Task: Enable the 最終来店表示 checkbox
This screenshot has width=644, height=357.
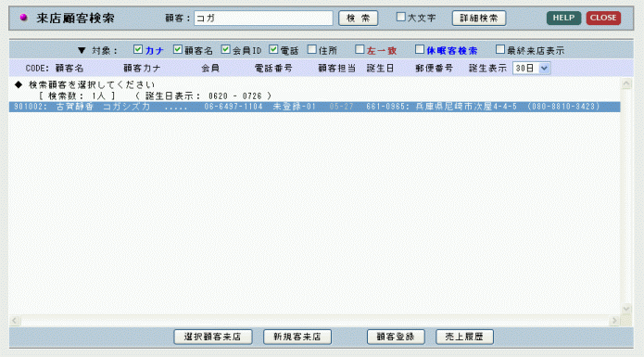Action: coord(499,50)
